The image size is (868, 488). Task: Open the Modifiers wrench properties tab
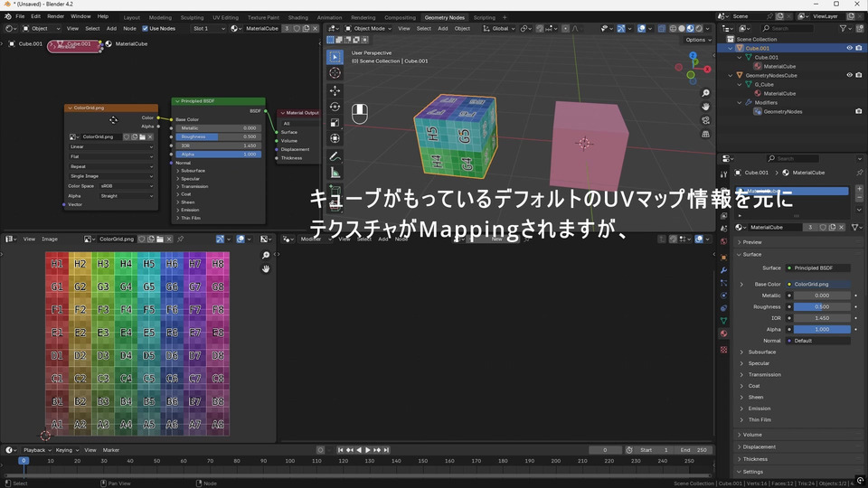pos(723,270)
